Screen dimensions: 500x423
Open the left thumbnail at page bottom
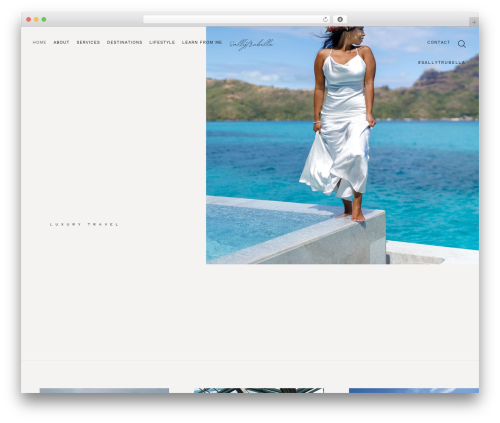[x=104, y=390]
